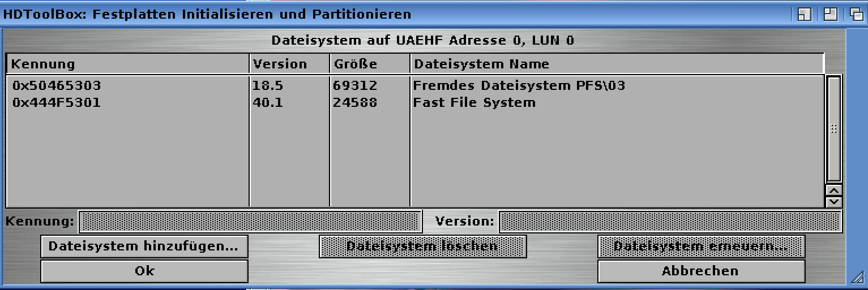Image resolution: width=868 pixels, height=290 pixels.
Task: Click the list scroll up arrow
Action: (834, 191)
